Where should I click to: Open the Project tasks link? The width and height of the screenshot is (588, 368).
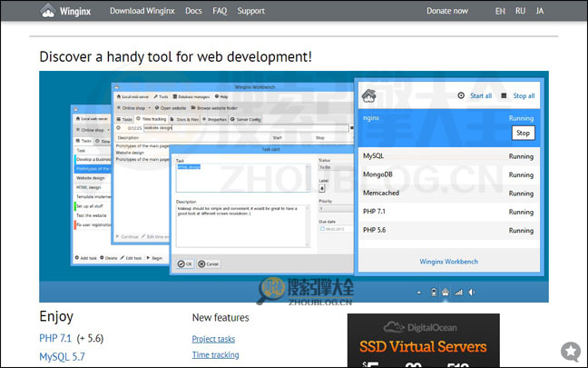click(x=213, y=339)
